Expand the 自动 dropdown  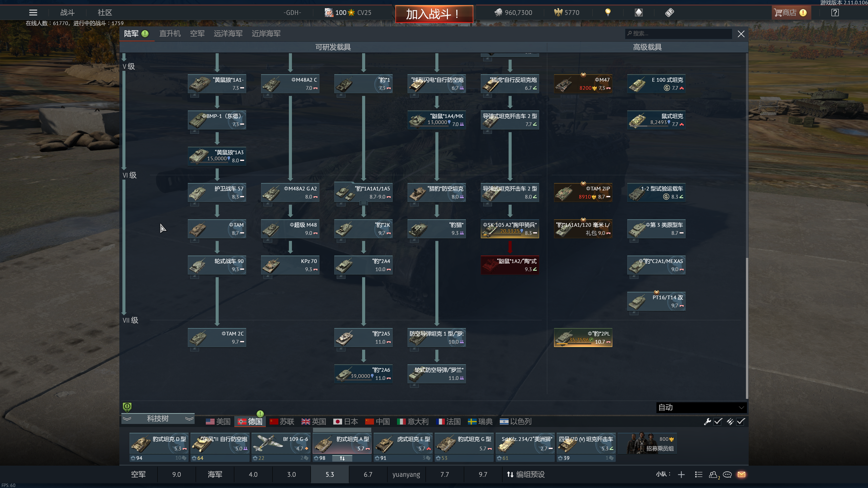(701, 407)
